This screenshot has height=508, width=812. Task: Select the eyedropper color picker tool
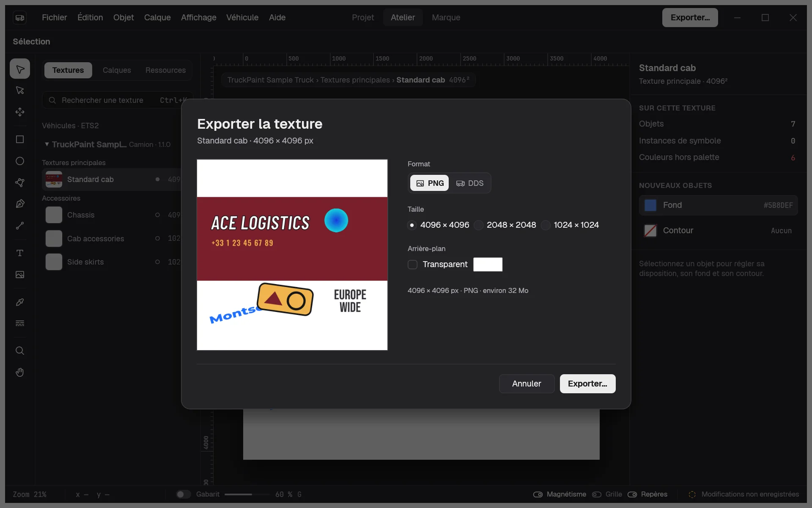[x=20, y=302]
